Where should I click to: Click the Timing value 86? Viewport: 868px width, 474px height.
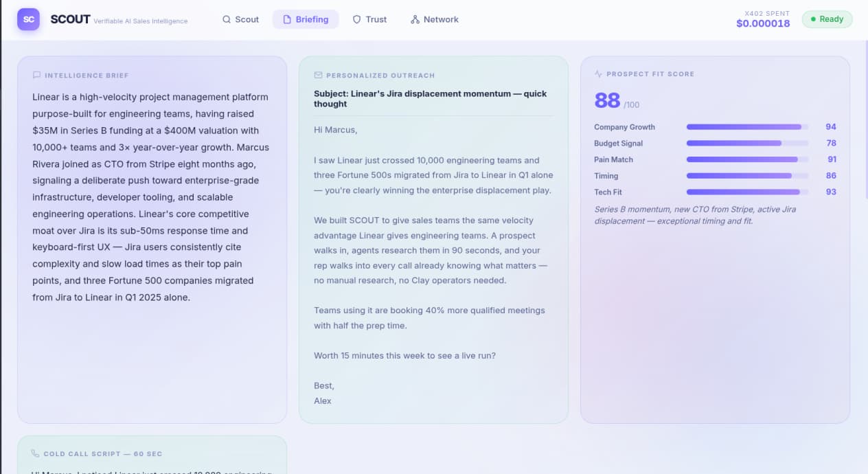831,176
